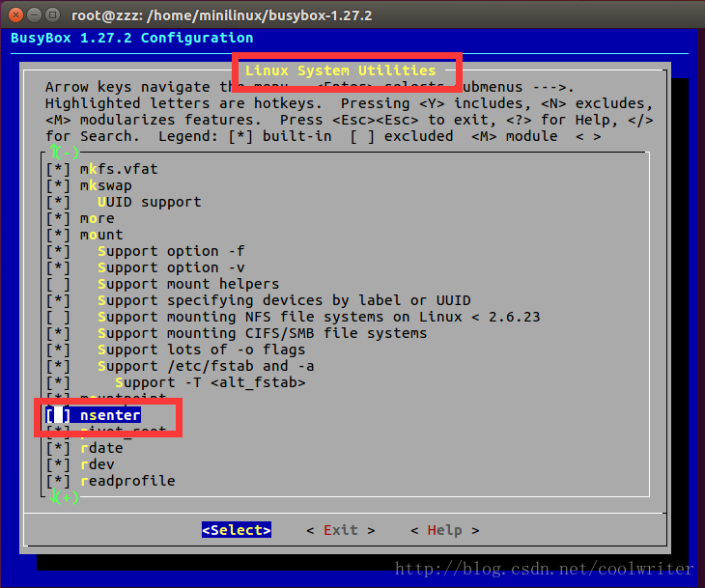705x588 pixels.
Task: Toggle Support mounting CIFS/SMB file systems
Action: 58,333
